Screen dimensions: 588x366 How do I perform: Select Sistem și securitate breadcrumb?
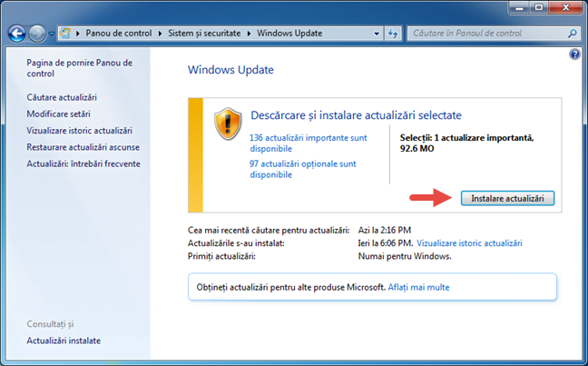tap(204, 33)
